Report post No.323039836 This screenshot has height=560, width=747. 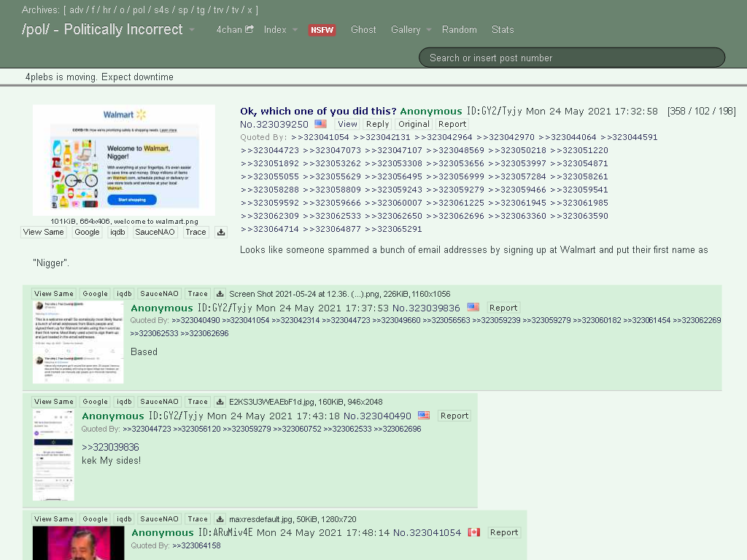click(503, 308)
